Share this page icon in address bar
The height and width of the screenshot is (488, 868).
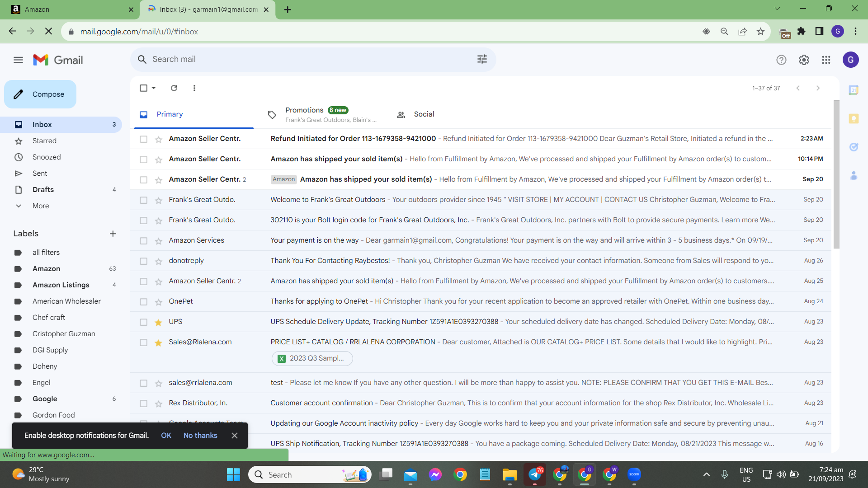click(x=742, y=31)
